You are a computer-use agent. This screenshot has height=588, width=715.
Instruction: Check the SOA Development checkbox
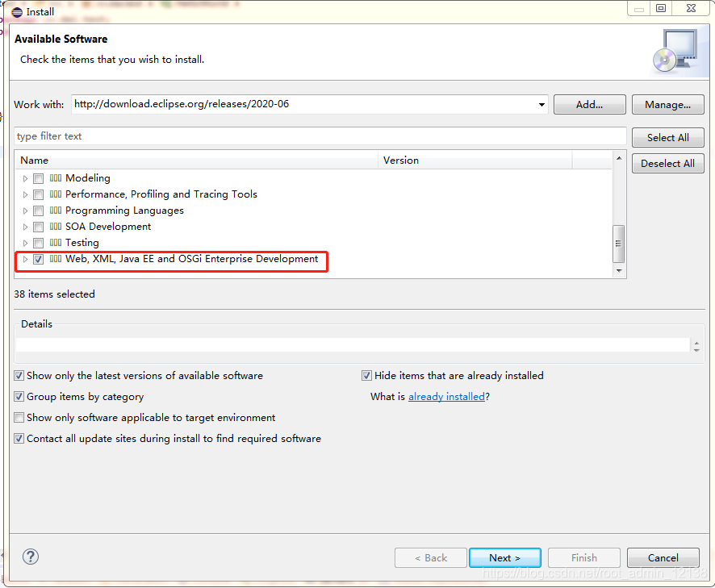tap(38, 227)
